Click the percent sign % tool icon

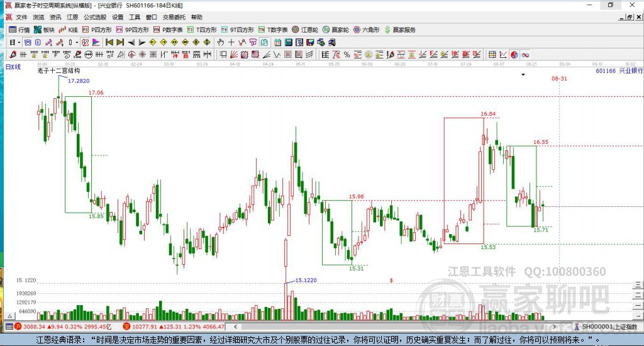[347, 55]
